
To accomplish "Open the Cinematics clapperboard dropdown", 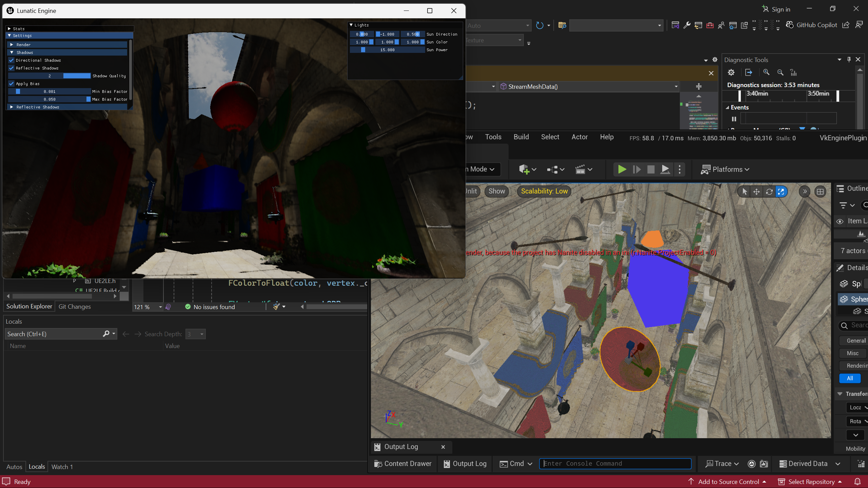I will pyautogui.click(x=584, y=169).
